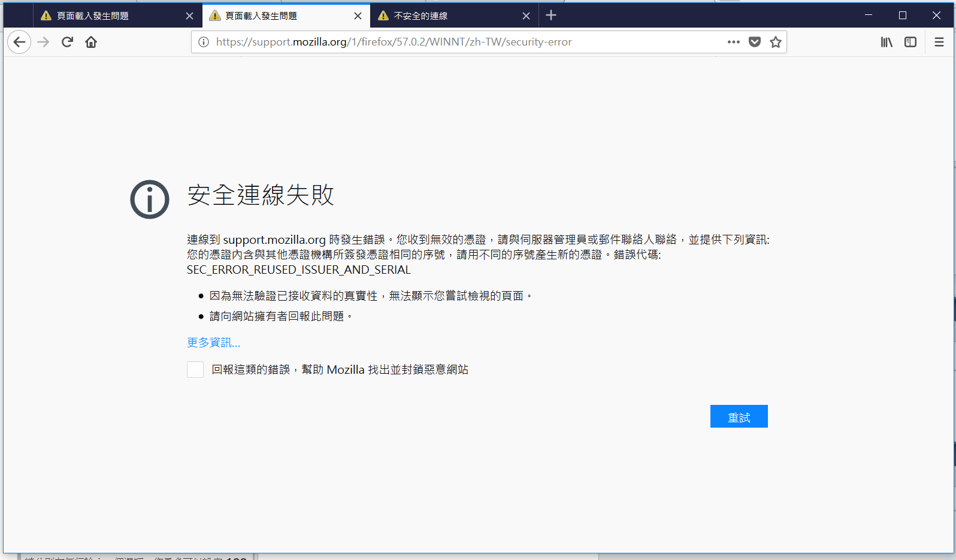
Task: Open the Library bookmarks and history
Action: click(887, 42)
